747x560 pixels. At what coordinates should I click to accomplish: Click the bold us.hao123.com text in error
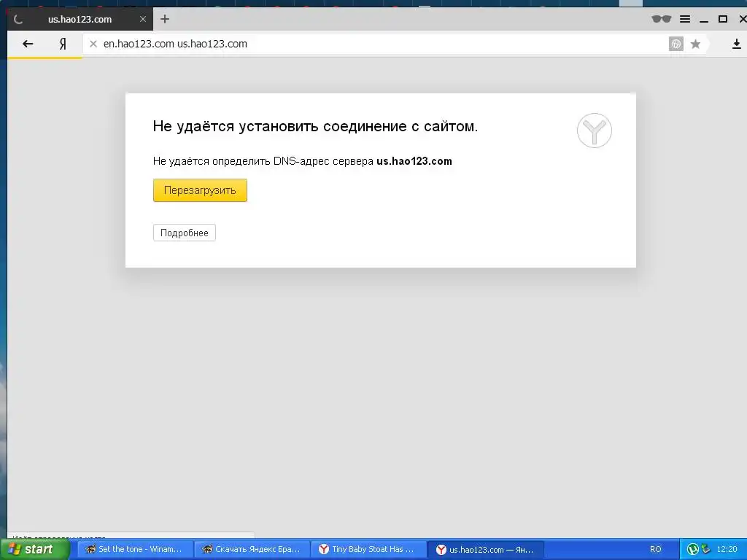tap(414, 161)
